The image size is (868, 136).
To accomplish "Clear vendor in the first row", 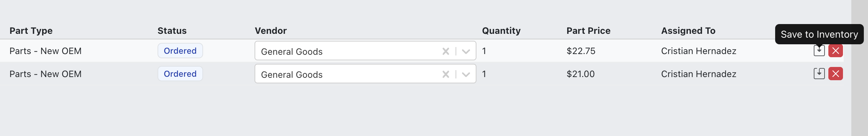I will (445, 51).
